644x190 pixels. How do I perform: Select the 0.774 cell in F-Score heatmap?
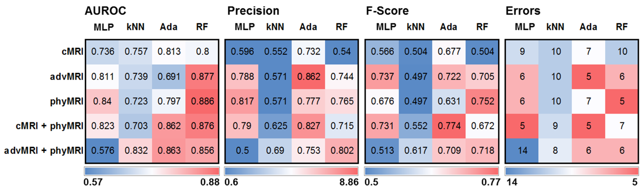click(x=449, y=126)
